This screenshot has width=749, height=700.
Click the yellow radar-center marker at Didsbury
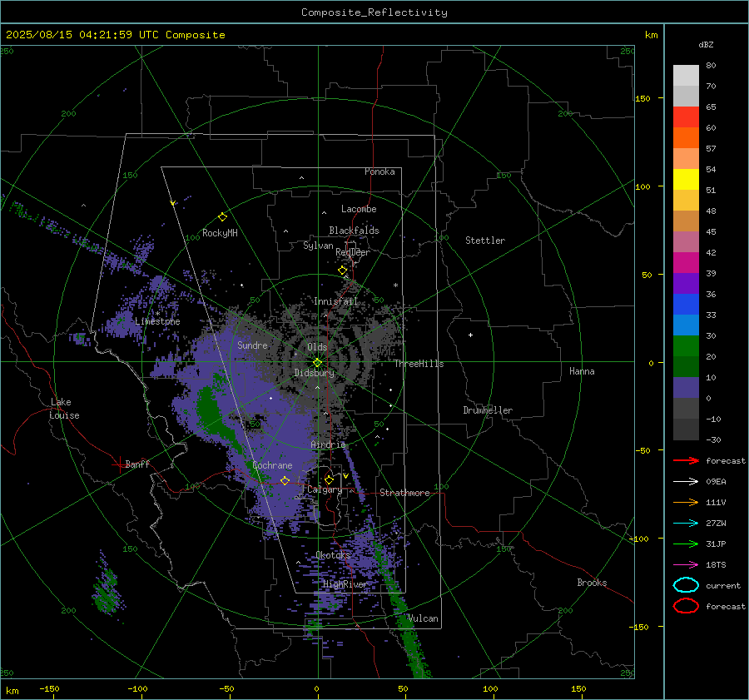pos(318,363)
